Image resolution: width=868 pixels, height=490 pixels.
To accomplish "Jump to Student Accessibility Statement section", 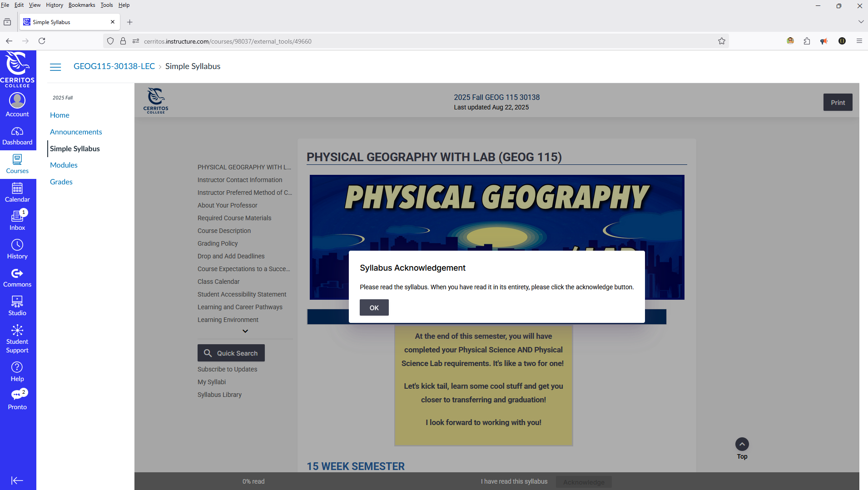I will click(242, 294).
